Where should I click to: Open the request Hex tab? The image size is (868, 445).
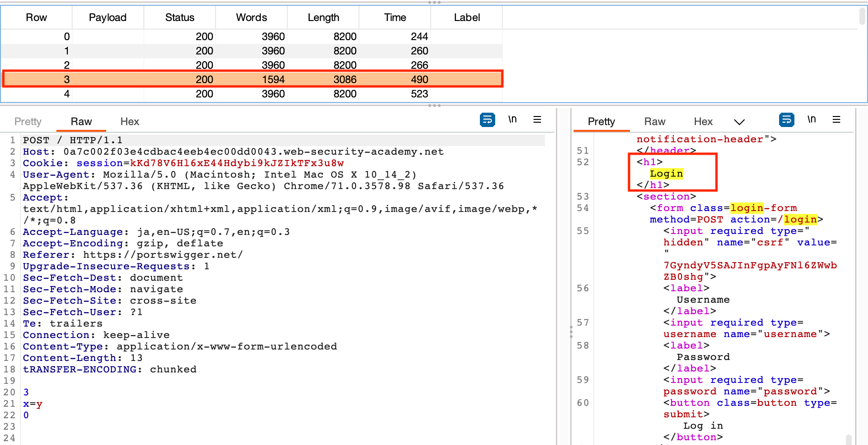(x=130, y=122)
